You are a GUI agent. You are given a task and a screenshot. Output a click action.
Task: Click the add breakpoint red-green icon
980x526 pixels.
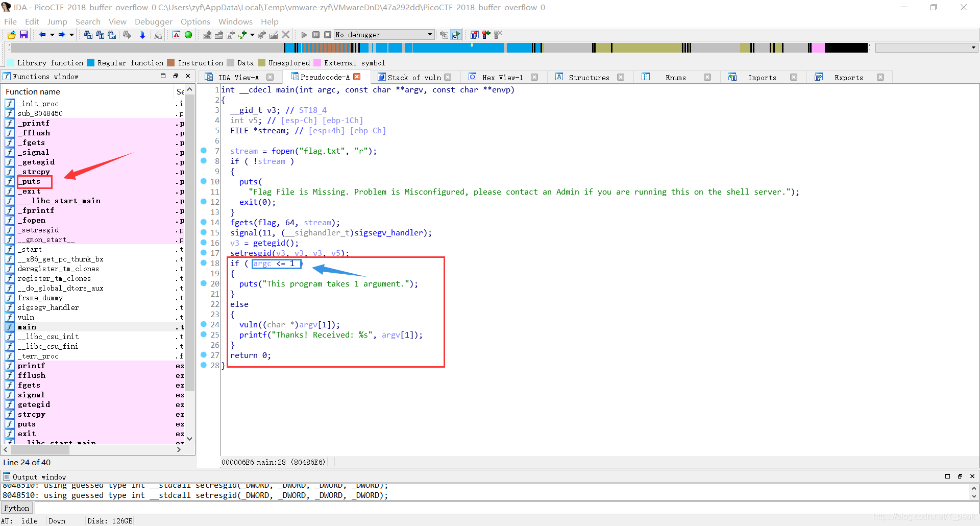[x=486, y=35]
